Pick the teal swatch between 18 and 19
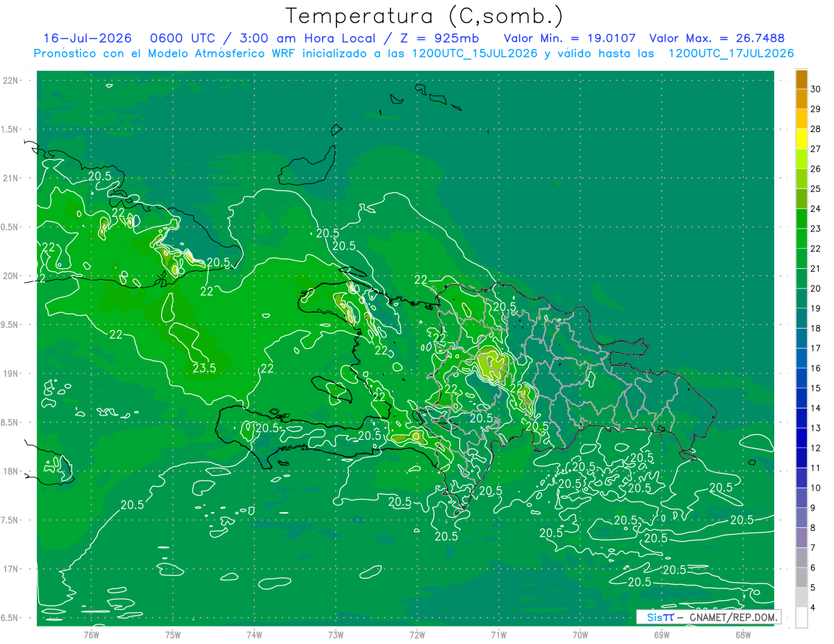834x644 pixels. click(801, 318)
